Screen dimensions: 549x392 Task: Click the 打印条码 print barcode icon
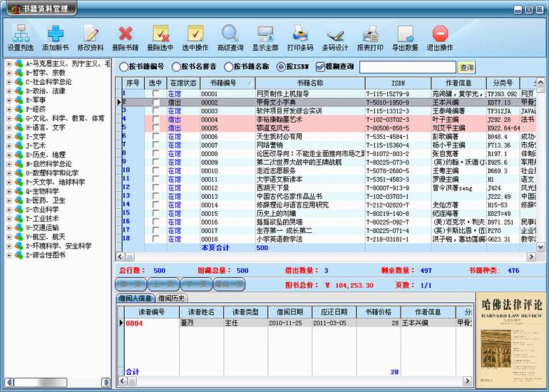pos(300,33)
